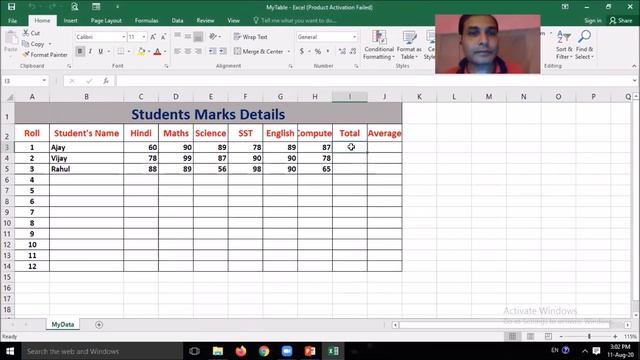640x360 pixels.
Task: Decrease font size with the smaller A icon
Action: 163,37
